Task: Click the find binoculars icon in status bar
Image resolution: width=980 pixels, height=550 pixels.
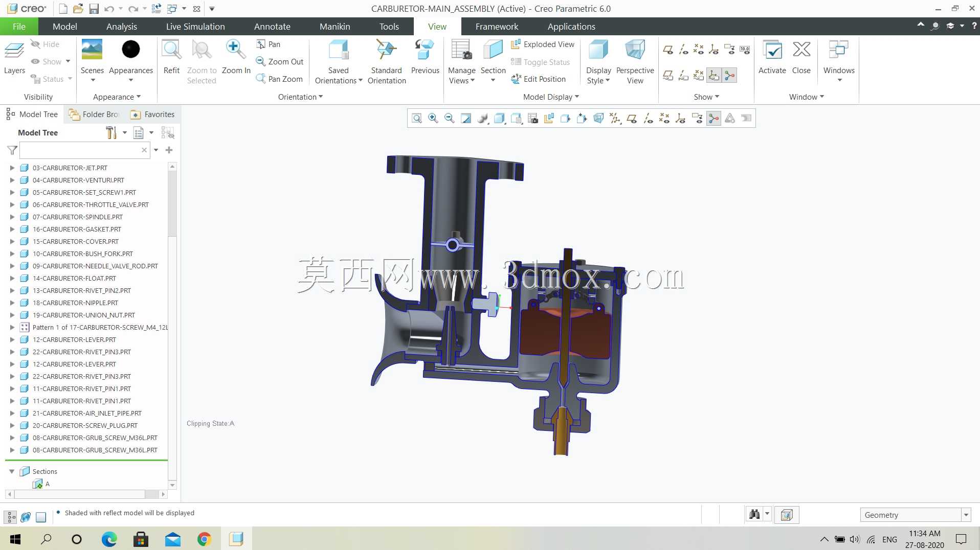Action: pyautogui.click(x=754, y=514)
